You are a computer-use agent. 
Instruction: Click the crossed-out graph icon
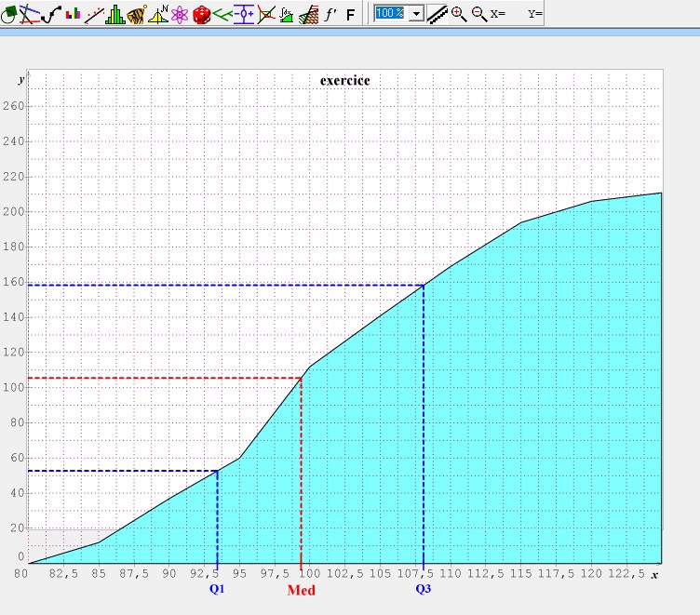coord(266,15)
